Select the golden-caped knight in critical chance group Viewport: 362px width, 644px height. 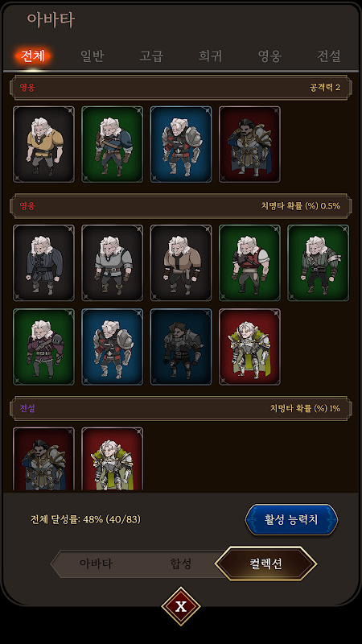(x=249, y=347)
